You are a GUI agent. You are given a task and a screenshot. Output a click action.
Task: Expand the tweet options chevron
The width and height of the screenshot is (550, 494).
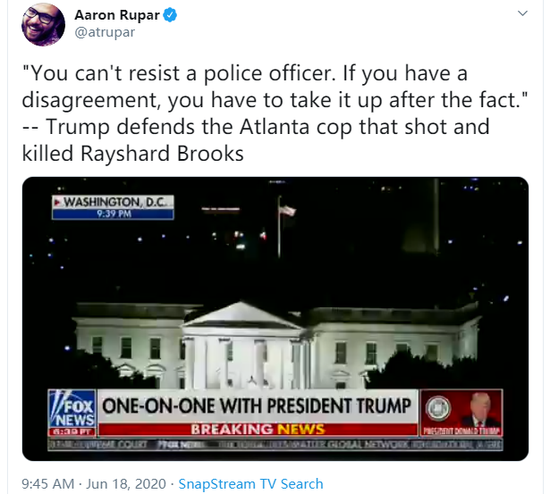(523, 13)
